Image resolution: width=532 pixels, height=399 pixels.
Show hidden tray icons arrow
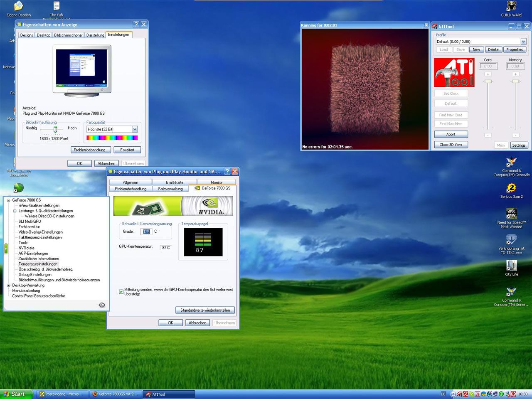453,394
